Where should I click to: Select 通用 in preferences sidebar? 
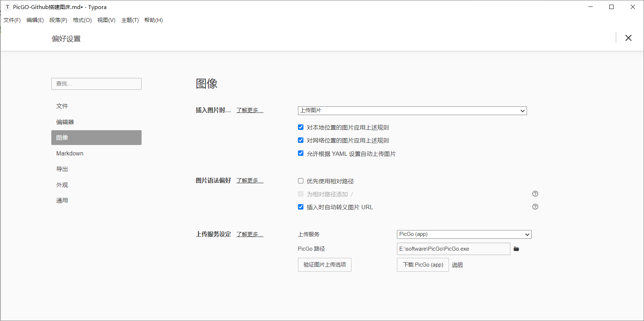pos(96,200)
